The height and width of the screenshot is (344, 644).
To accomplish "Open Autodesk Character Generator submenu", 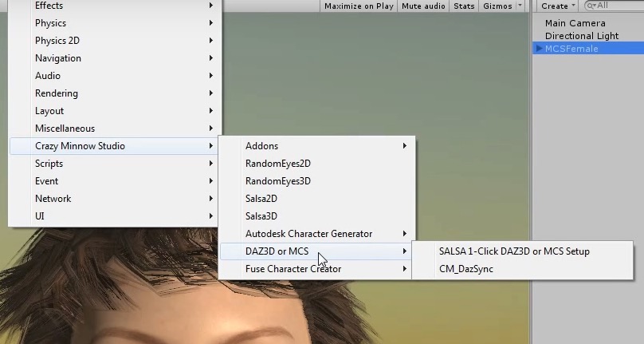I will [316, 234].
